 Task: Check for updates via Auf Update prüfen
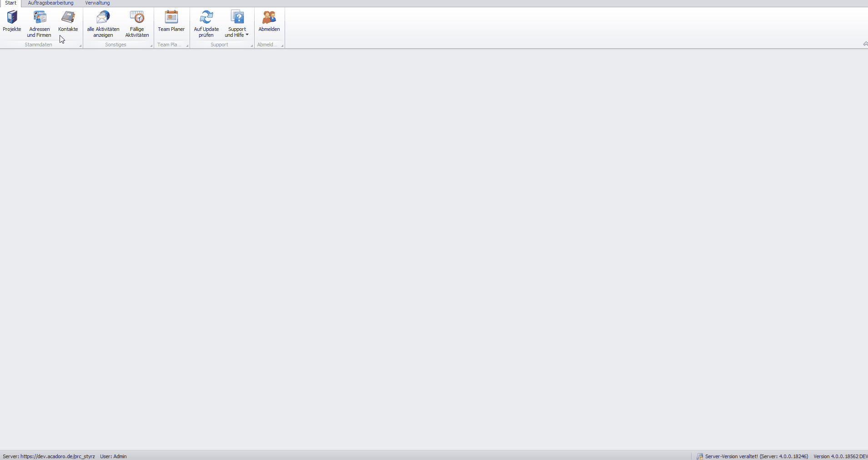206,24
